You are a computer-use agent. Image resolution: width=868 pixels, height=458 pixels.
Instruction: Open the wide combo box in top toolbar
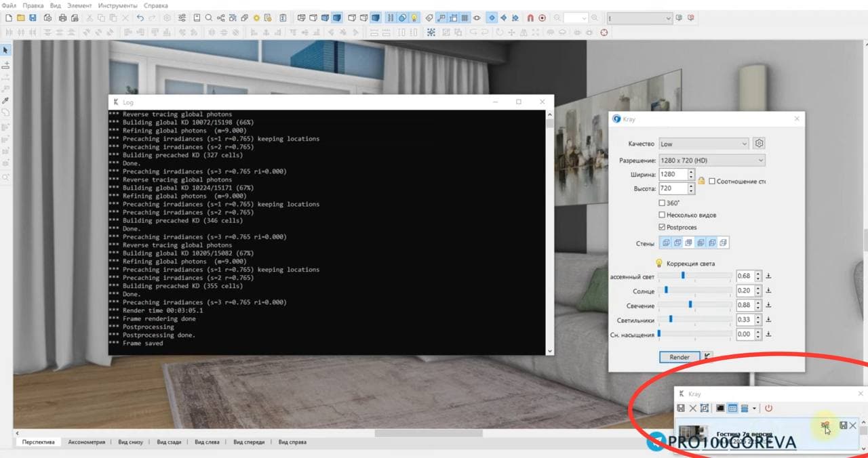point(639,18)
